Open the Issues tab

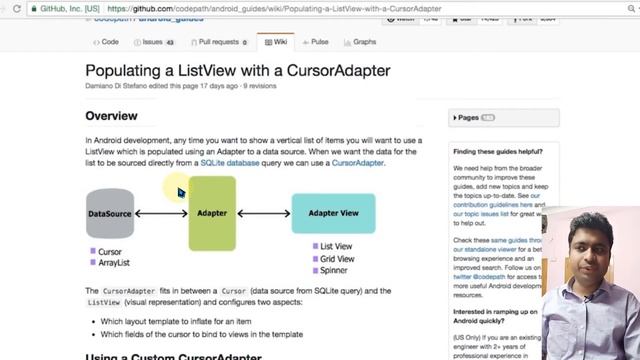[154, 42]
